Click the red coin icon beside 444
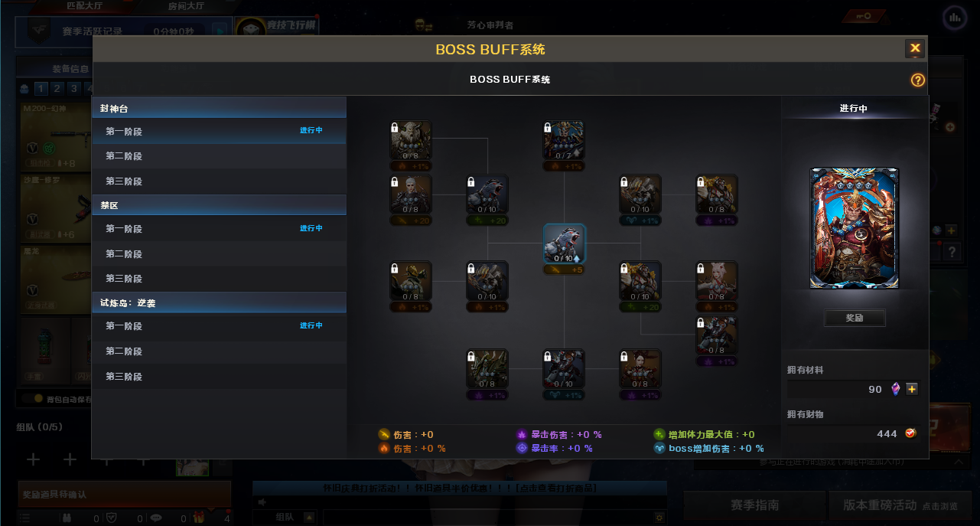The image size is (980, 526). point(910,433)
